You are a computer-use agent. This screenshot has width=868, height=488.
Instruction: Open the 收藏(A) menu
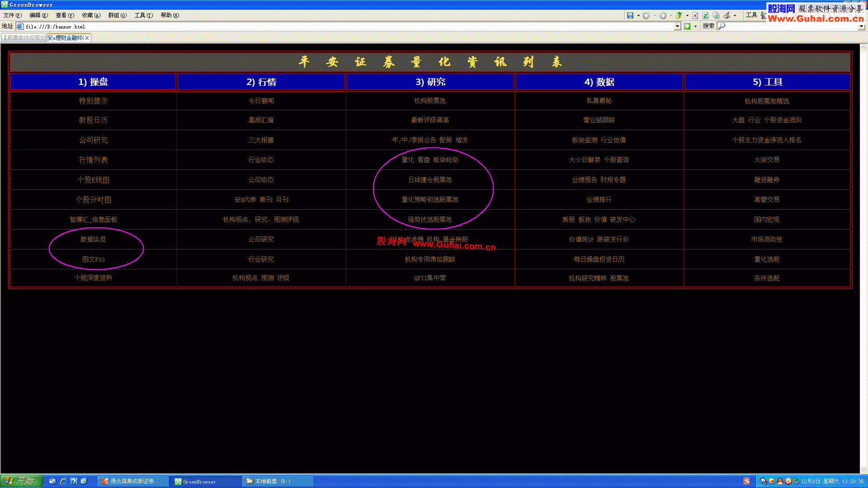(x=91, y=15)
